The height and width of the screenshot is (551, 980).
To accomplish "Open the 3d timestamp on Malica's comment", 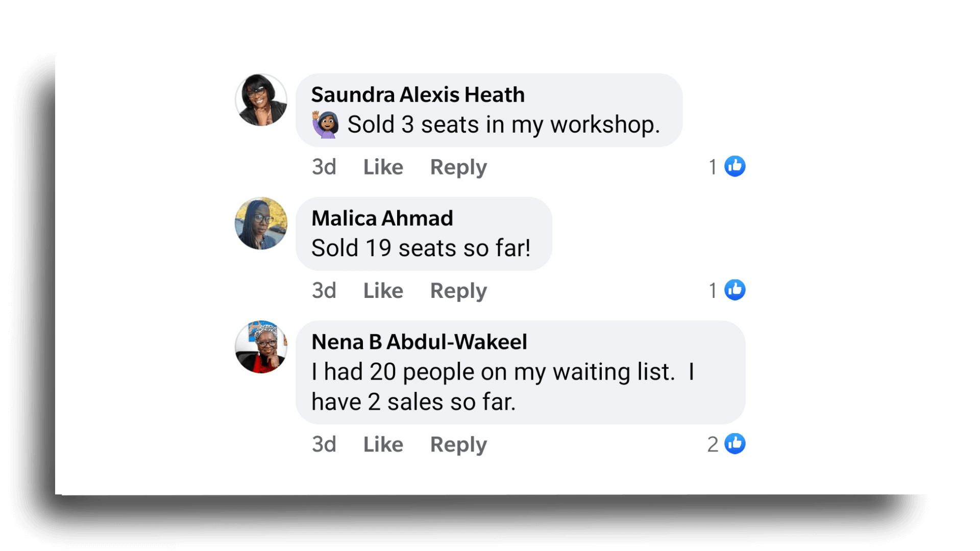I will click(324, 290).
